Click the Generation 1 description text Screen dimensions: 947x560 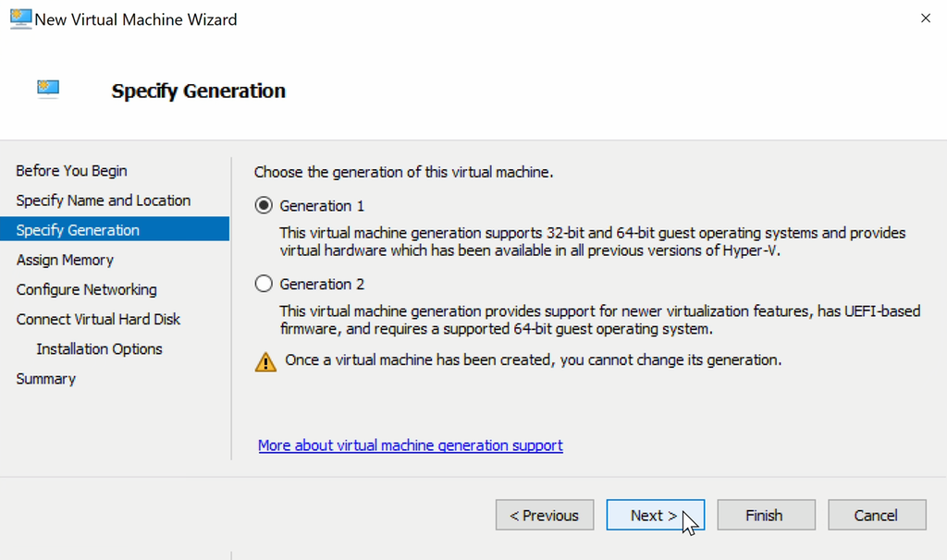[592, 241]
